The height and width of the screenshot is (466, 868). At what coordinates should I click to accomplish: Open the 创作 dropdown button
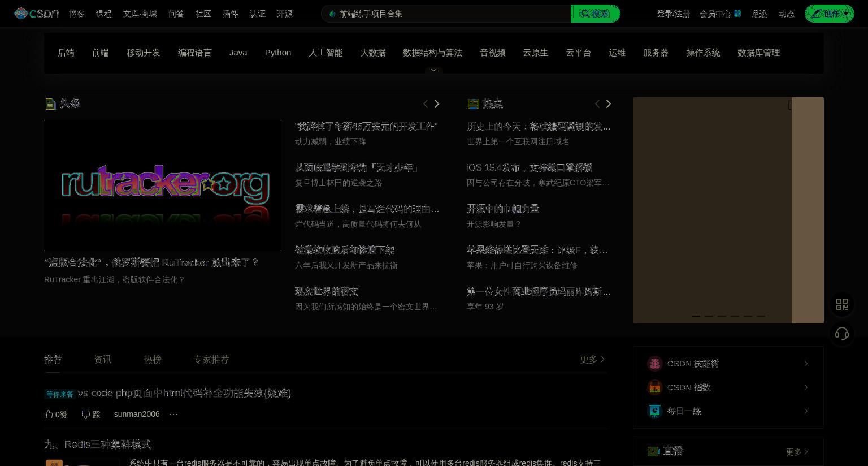[829, 14]
